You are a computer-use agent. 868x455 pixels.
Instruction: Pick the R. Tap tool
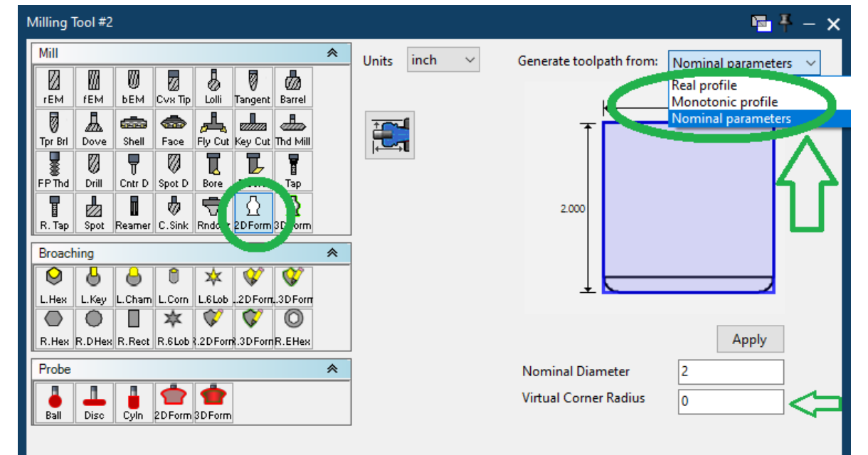tap(53, 213)
